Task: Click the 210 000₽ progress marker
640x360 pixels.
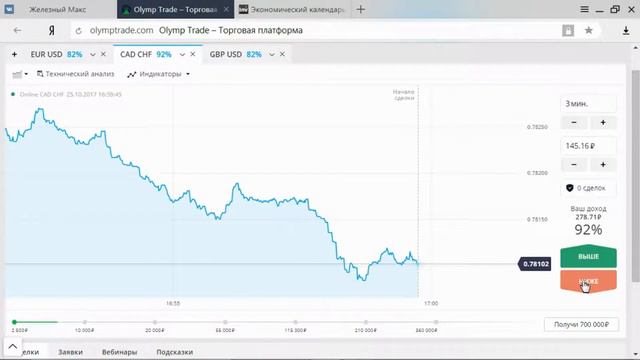Action: tap(366, 322)
